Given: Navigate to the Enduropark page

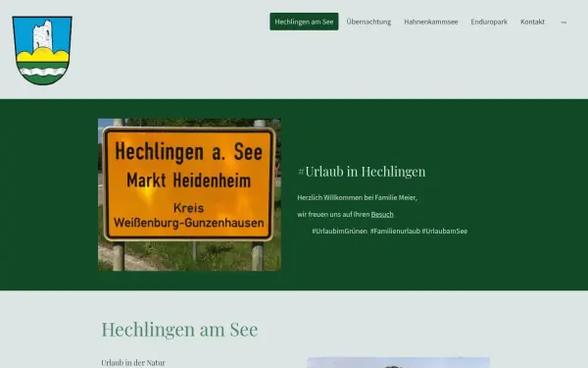Looking at the screenshot, I should point(489,22).
